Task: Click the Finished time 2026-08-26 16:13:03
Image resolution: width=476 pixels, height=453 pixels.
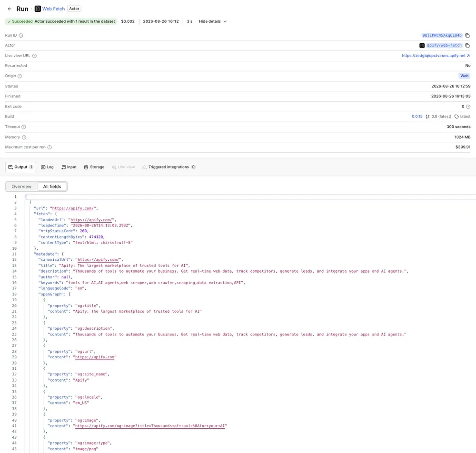Action: (x=451, y=96)
